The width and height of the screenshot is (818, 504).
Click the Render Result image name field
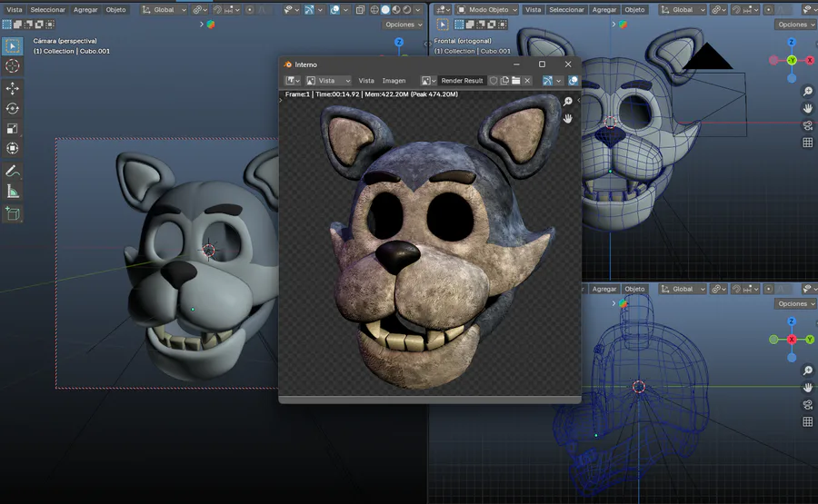463,80
